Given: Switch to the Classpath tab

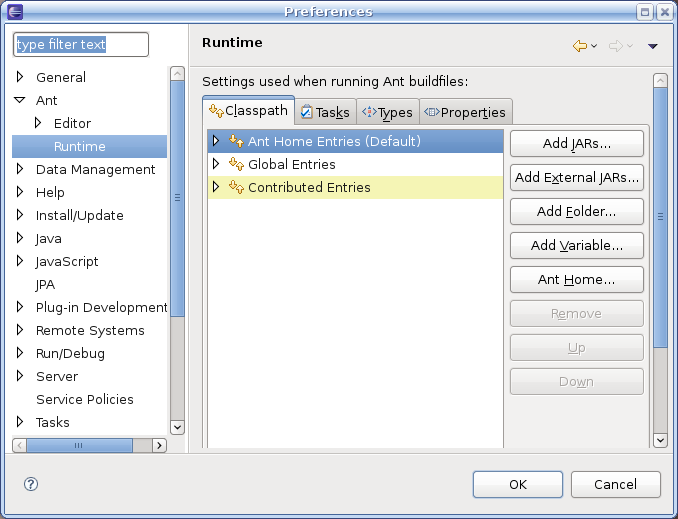Looking at the screenshot, I should click(249, 111).
